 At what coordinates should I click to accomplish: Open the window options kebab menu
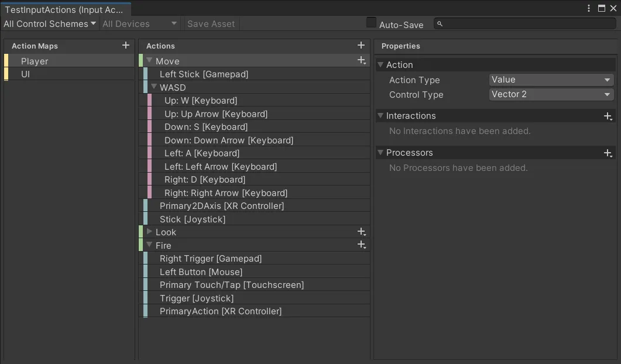pyautogui.click(x=589, y=8)
